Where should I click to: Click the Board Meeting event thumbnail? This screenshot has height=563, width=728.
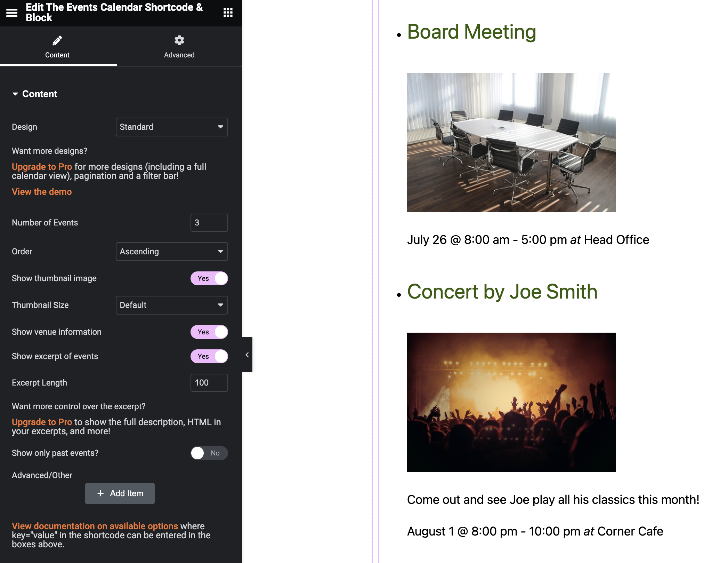pos(511,142)
